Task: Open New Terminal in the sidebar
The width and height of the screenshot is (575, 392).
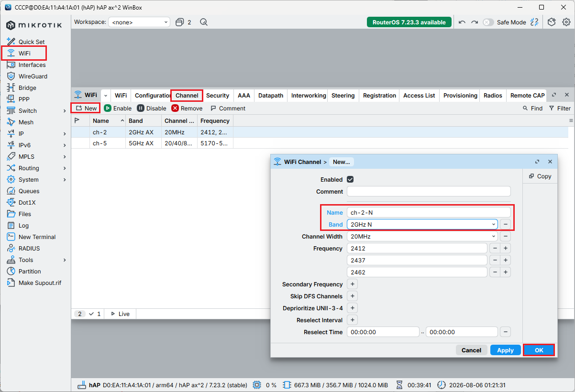Action: tap(31, 237)
